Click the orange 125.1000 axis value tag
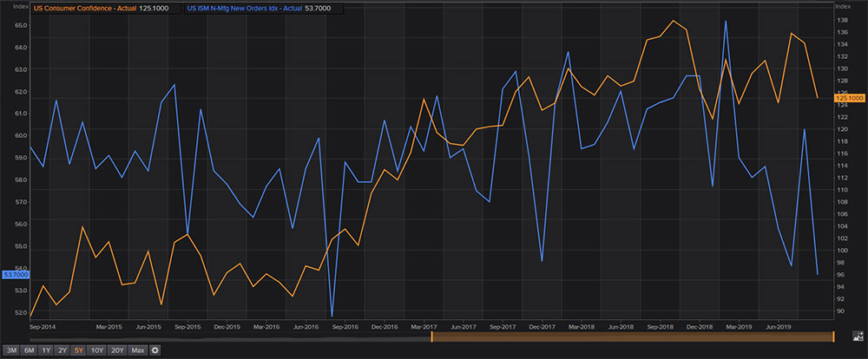The image size is (868, 359). 849,98
